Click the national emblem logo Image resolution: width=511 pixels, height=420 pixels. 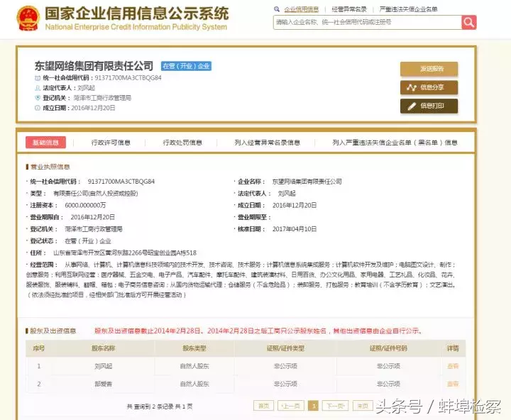tap(28, 18)
